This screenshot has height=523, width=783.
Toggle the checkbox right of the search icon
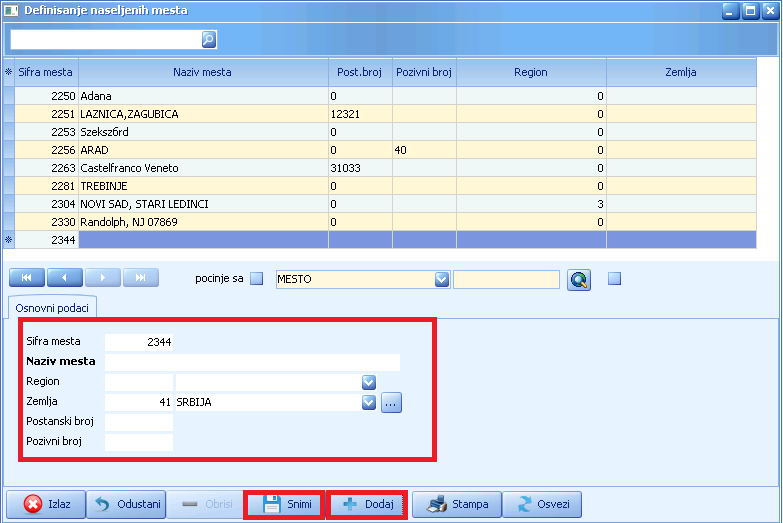click(x=614, y=278)
